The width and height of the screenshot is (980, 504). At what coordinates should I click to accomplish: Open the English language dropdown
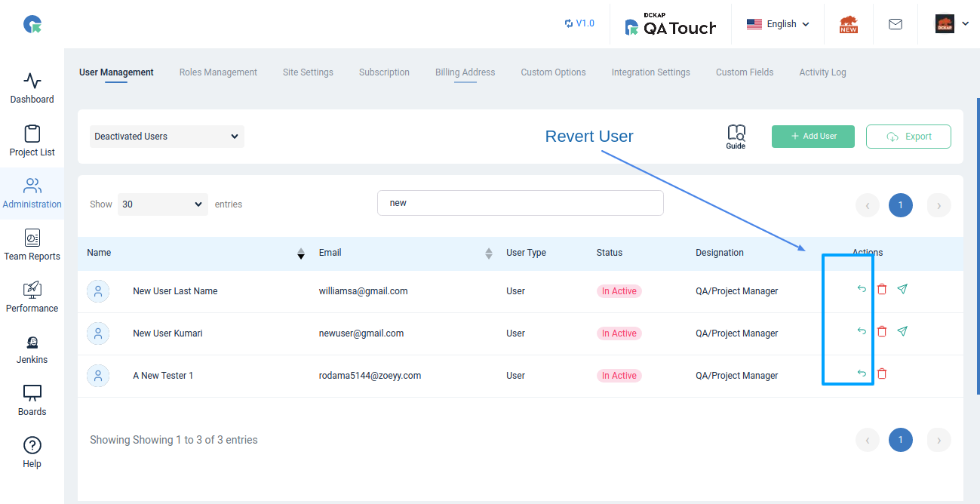click(778, 24)
